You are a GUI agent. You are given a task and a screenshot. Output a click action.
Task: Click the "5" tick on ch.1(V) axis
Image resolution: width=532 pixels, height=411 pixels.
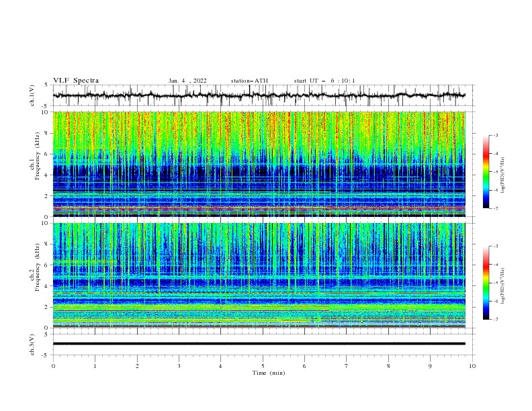coord(46,85)
